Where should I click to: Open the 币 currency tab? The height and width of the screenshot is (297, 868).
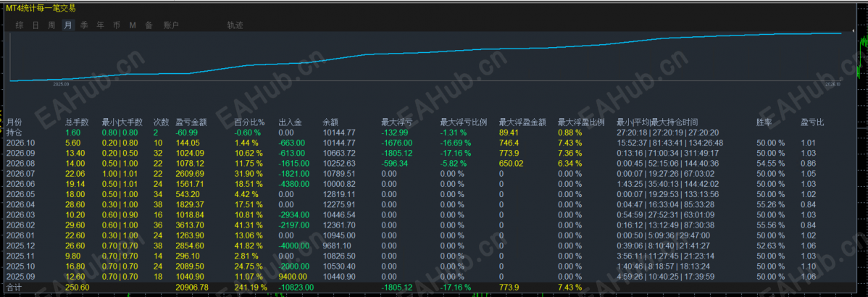tap(116, 25)
